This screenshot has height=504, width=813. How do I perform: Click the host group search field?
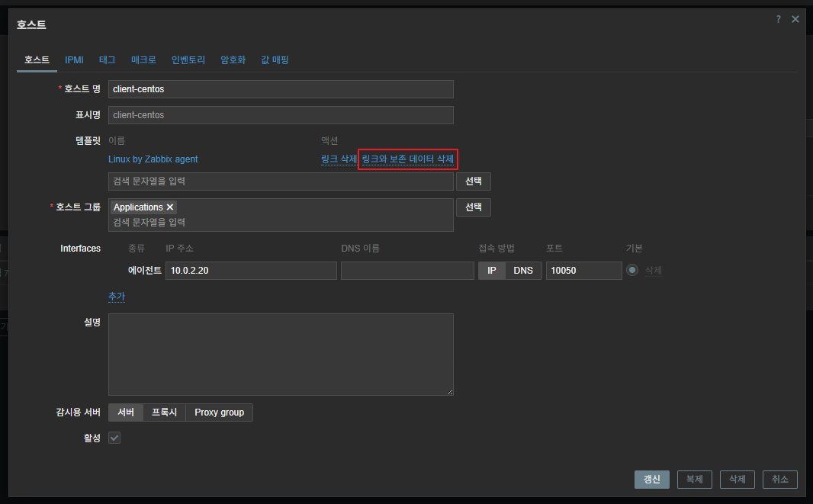point(281,223)
